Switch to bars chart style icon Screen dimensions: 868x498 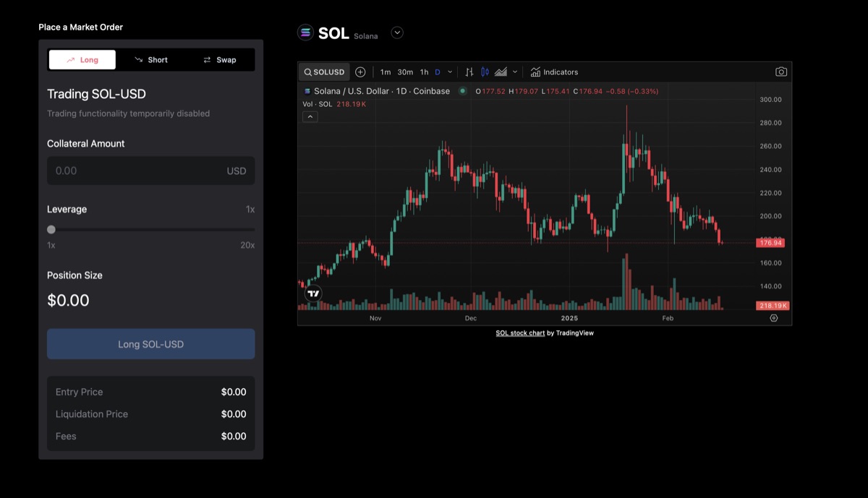tap(469, 72)
